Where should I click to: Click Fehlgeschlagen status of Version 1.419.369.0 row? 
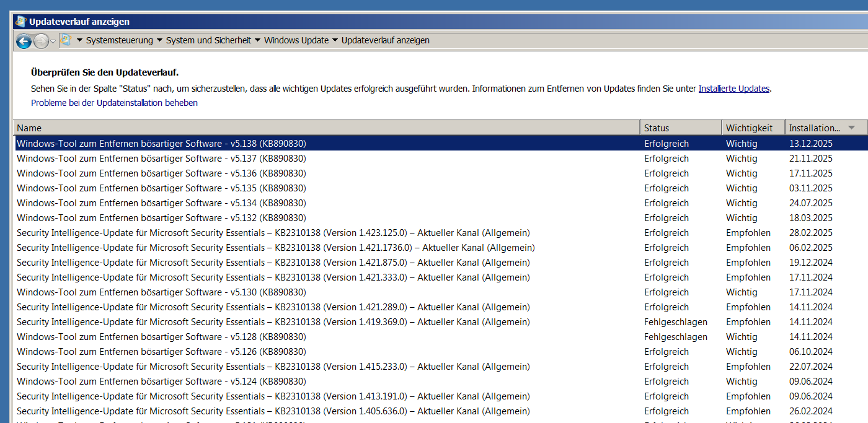pyautogui.click(x=676, y=322)
